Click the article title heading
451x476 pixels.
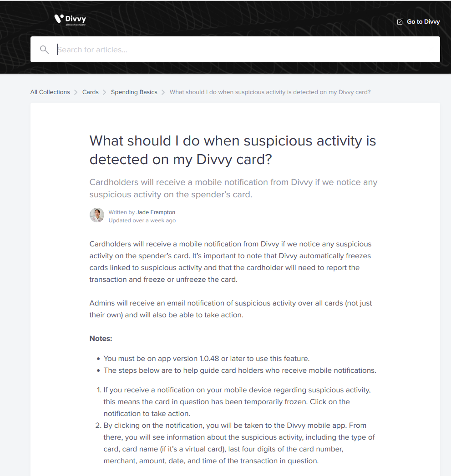[233, 150]
